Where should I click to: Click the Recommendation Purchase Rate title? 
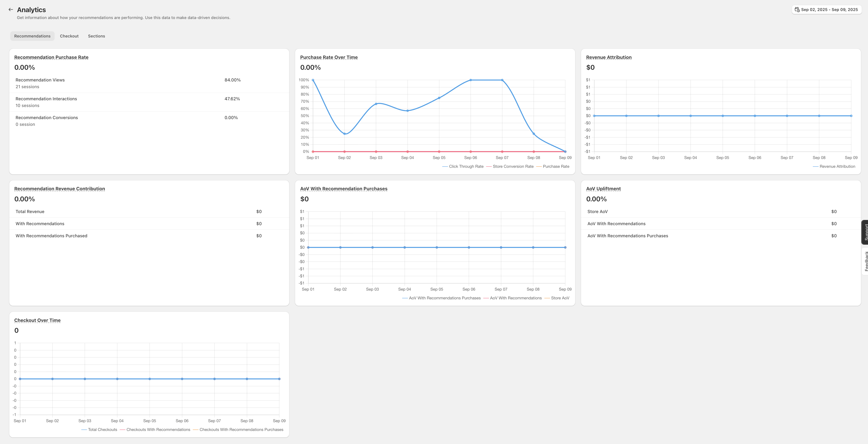click(x=51, y=57)
